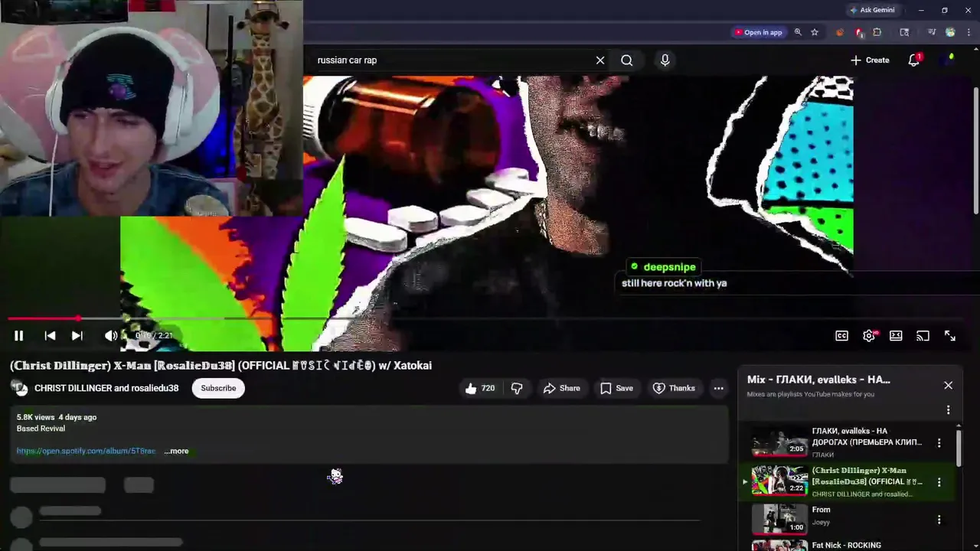The image size is (980, 551).
Task: Skip to the next video
Action: [x=77, y=336]
